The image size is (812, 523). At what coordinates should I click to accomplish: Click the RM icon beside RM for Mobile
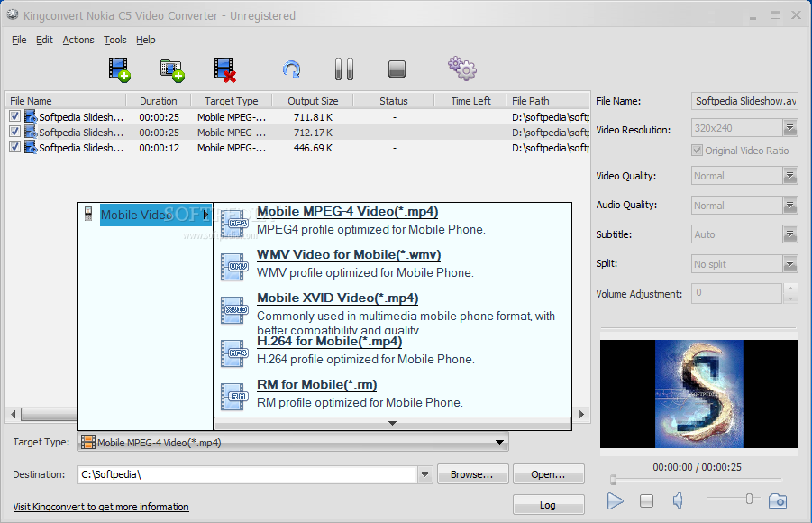click(x=234, y=397)
